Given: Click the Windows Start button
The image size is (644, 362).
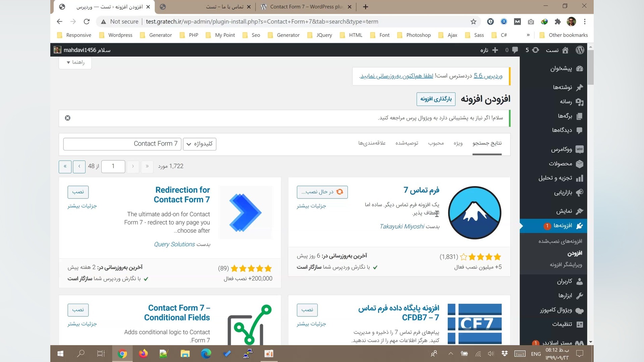Looking at the screenshot, I should tap(60, 354).
